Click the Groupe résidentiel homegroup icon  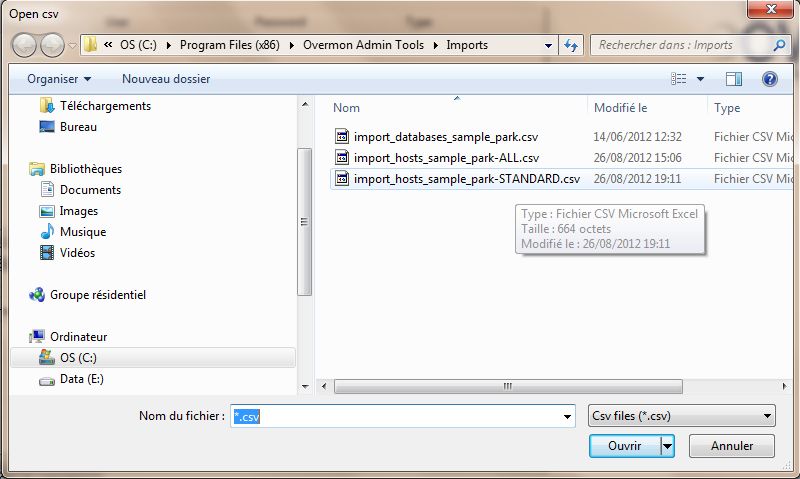(x=37, y=294)
